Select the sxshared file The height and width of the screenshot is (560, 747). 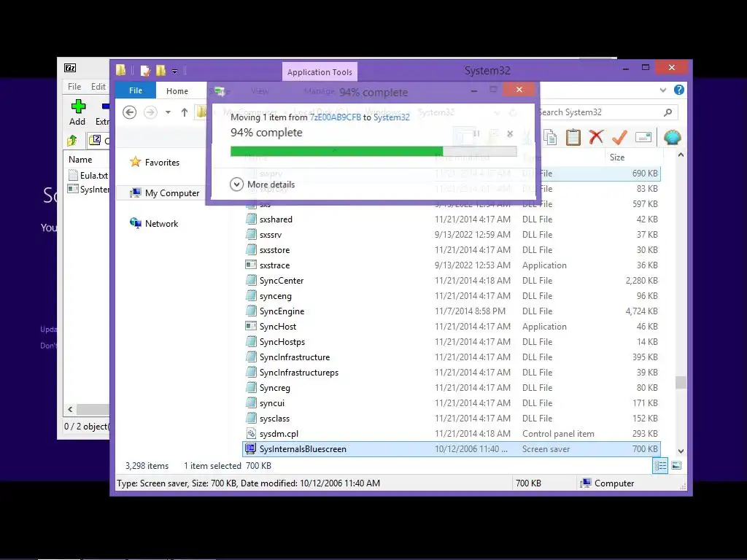[x=452, y=219]
